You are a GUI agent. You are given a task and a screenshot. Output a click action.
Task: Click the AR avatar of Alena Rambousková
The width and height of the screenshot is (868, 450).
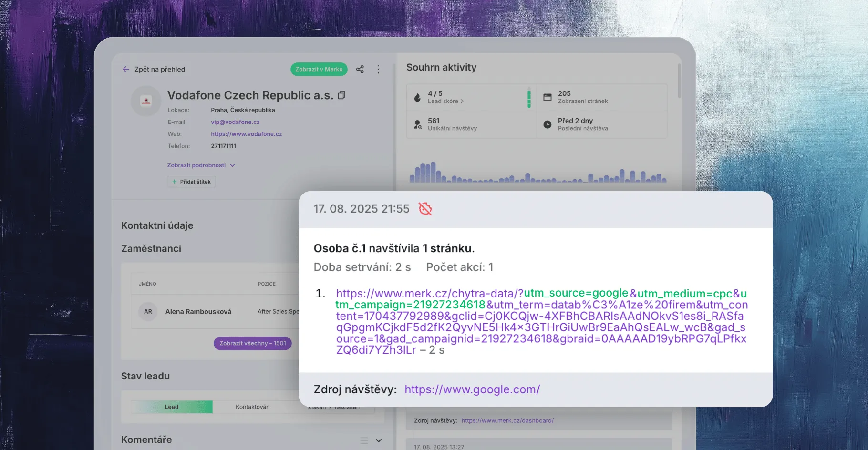point(148,311)
